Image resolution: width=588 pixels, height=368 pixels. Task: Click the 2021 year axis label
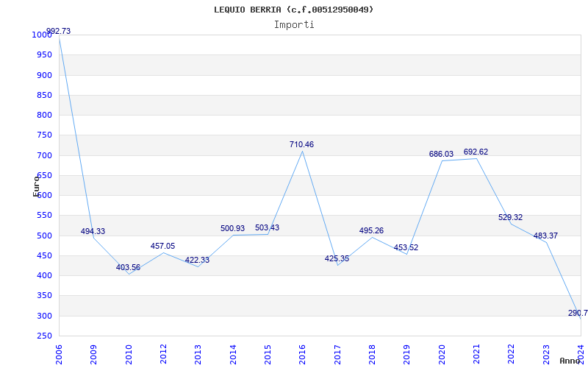[476, 355]
